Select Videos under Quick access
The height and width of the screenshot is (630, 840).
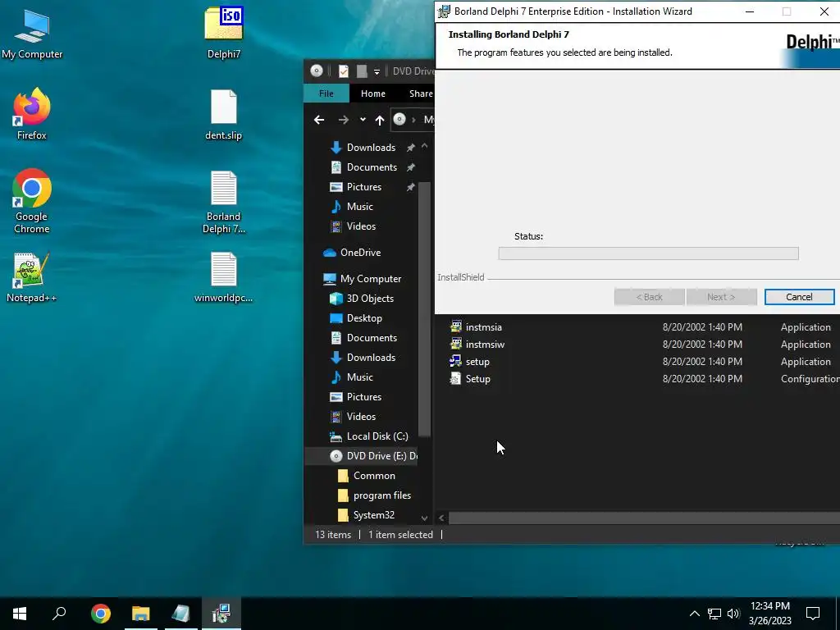point(361,226)
